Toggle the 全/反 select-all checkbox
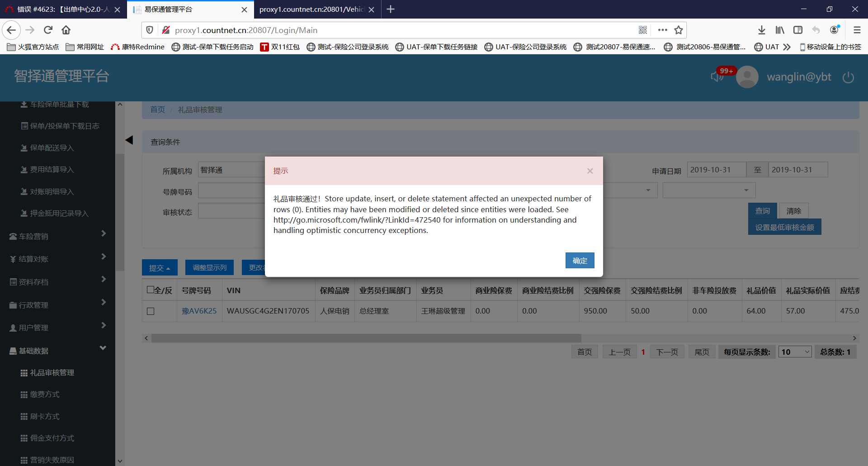This screenshot has width=868, height=466. (151, 290)
